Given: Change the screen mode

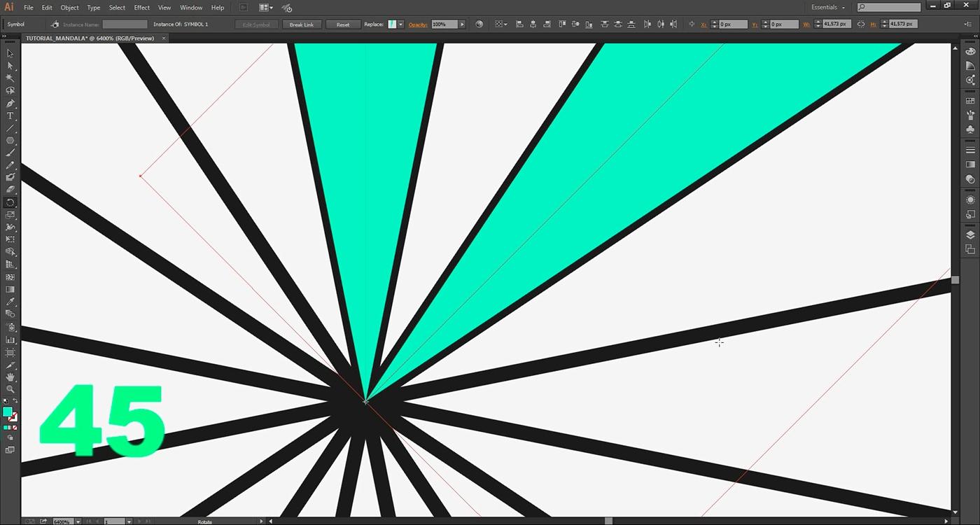Looking at the screenshot, I should click(10, 450).
